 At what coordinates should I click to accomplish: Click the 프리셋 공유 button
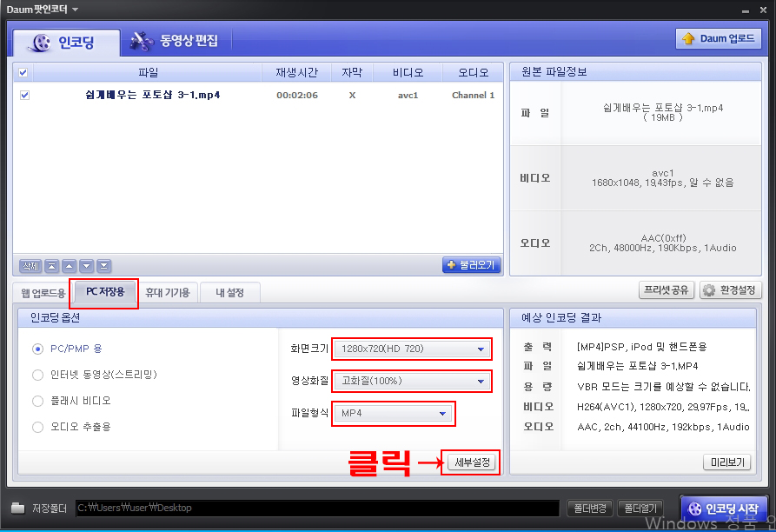coord(667,290)
